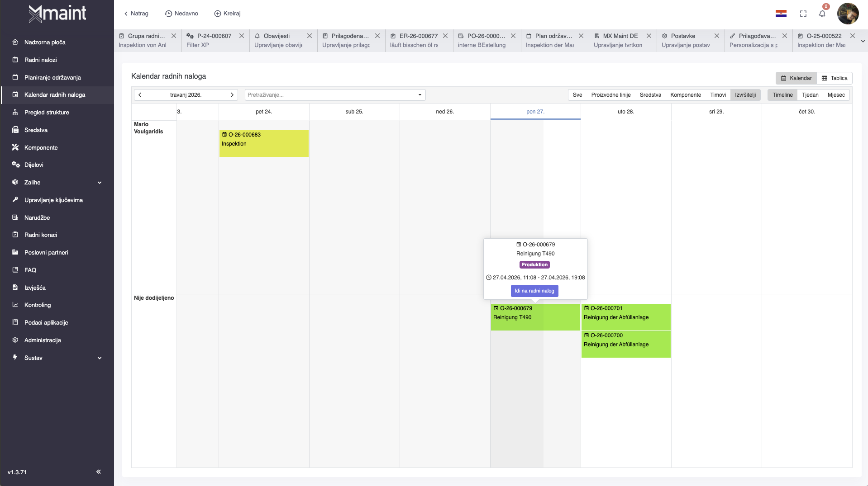Image resolution: width=868 pixels, height=486 pixels.
Task: Open Upravljanje ključevima in the sidebar
Action: point(53,200)
